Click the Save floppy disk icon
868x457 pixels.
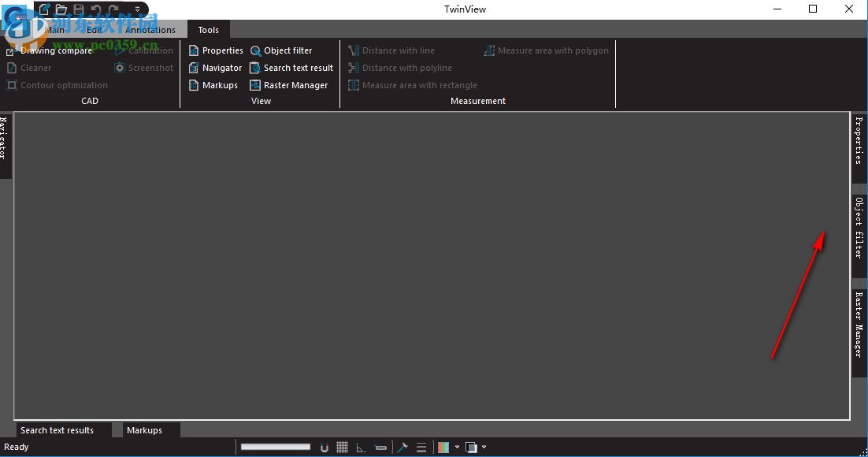click(x=79, y=9)
